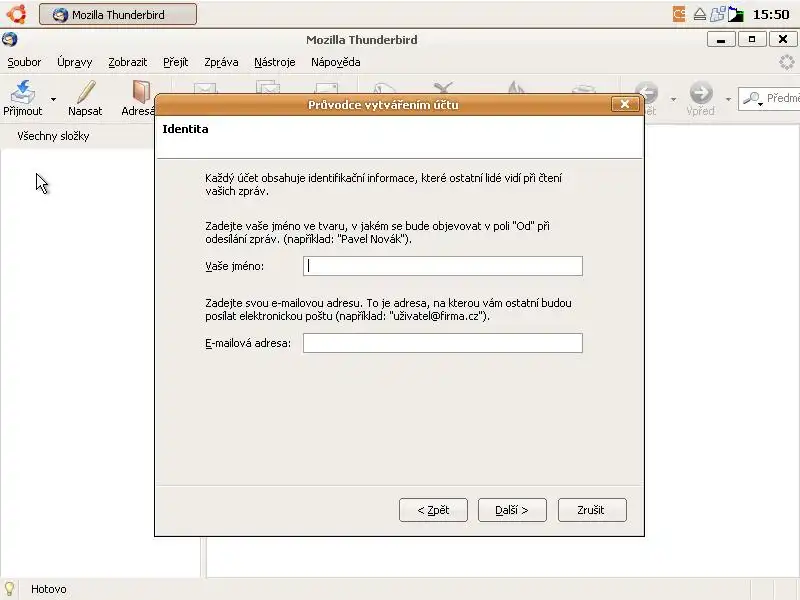Click the Zrušit button
800x600 pixels.
592,510
